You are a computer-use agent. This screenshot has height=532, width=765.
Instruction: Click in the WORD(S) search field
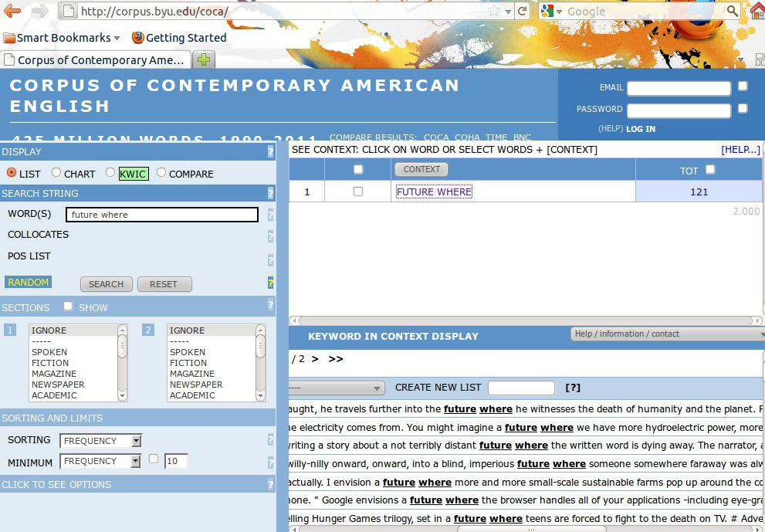pyautogui.click(x=162, y=215)
